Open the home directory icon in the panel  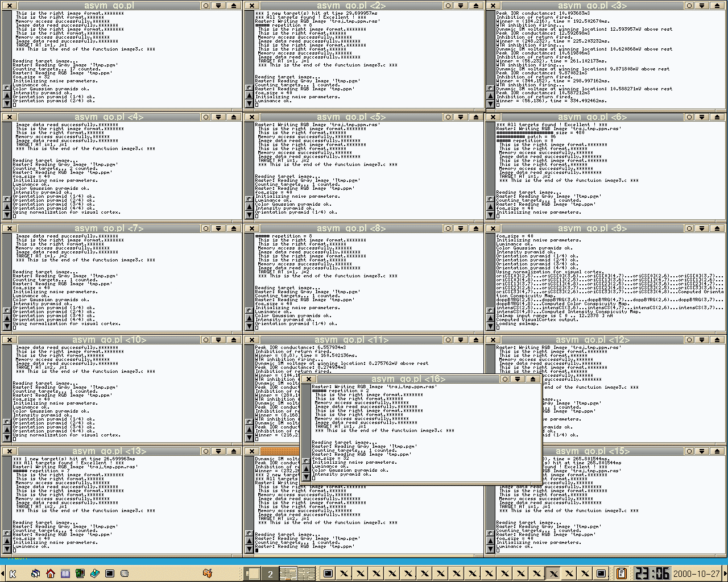51,573
